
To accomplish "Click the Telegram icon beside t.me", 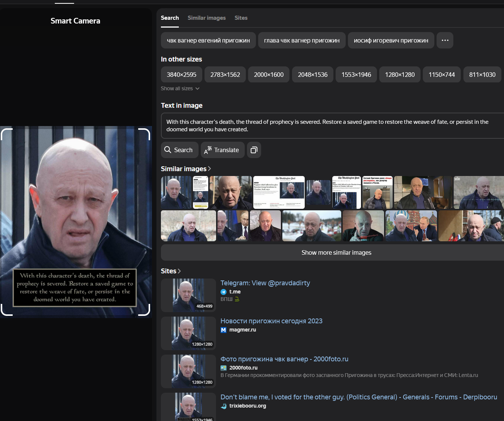I will click(224, 292).
